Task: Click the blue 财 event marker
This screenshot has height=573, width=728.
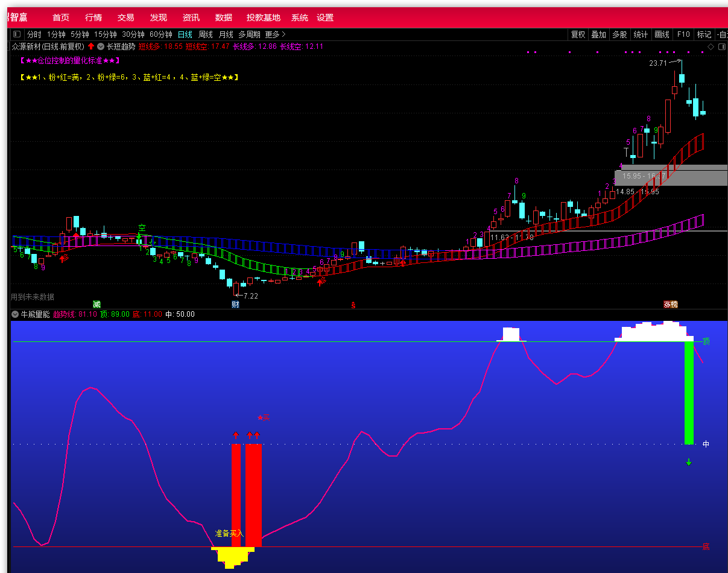Action: (x=235, y=304)
